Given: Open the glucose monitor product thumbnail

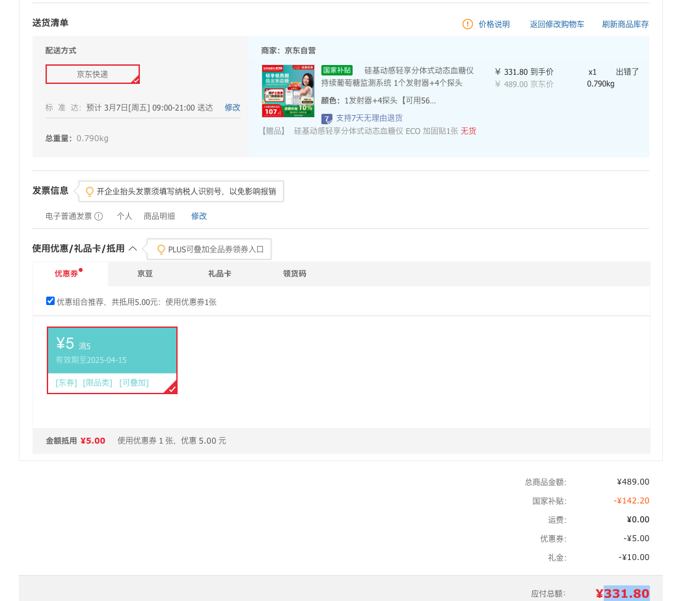Looking at the screenshot, I should click(x=288, y=91).
